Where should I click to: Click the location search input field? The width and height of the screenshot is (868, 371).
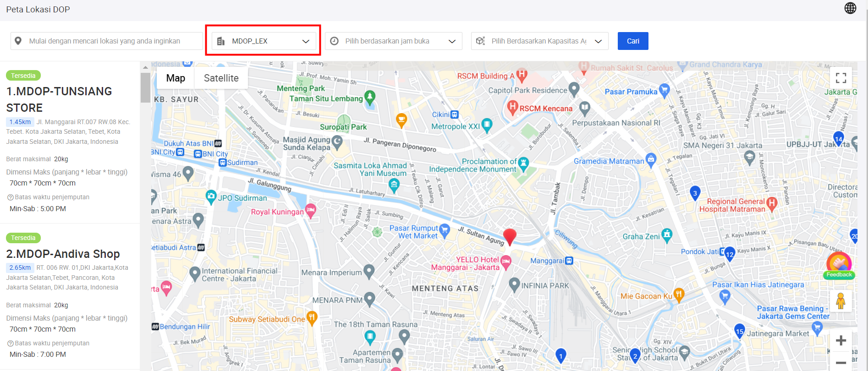tap(107, 41)
